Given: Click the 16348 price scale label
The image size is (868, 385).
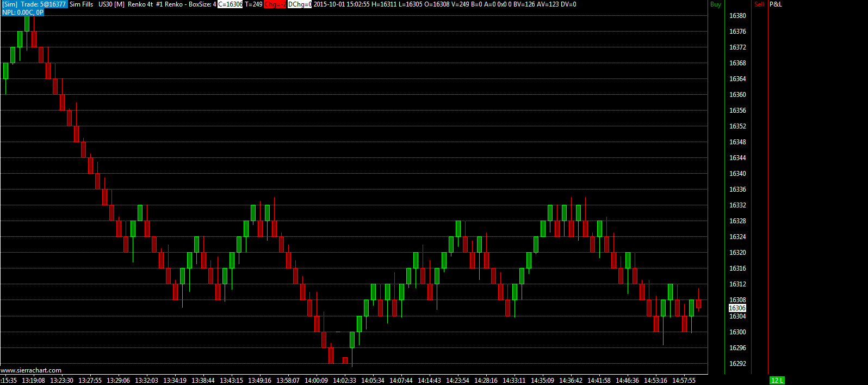Looking at the screenshot, I should (737, 142).
